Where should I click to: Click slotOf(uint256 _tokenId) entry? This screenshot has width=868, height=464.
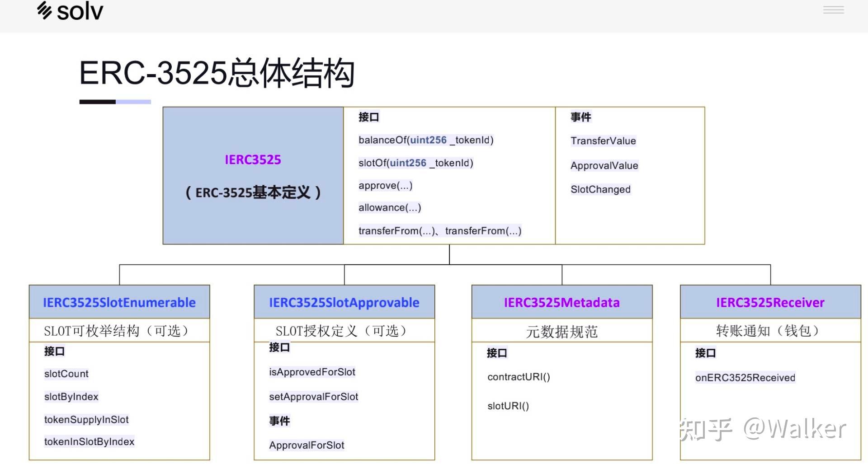[416, 163]
